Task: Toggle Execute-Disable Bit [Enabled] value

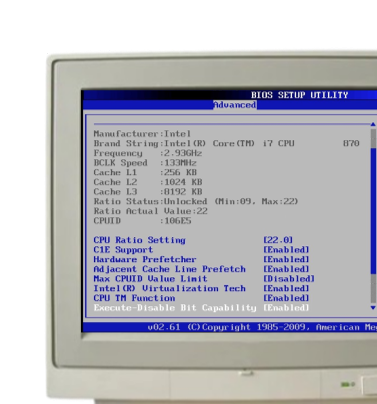Action: [x=286, y=308]
